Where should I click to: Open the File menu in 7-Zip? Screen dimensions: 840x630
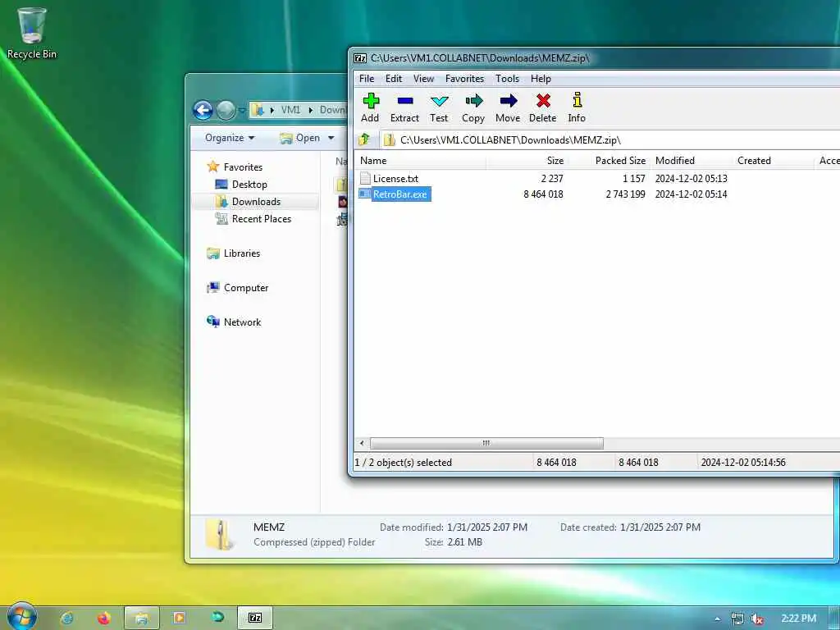[367, 79]
